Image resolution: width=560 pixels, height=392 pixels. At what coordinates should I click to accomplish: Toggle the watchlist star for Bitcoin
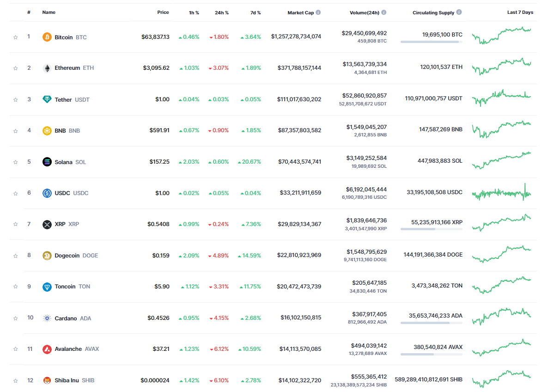[16, 37]
